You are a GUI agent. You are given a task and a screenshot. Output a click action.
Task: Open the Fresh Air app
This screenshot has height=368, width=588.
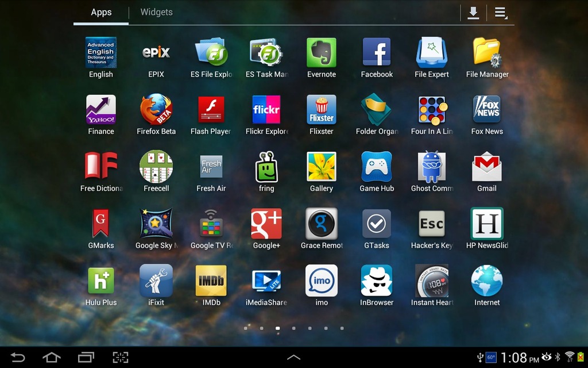(211, 167)
